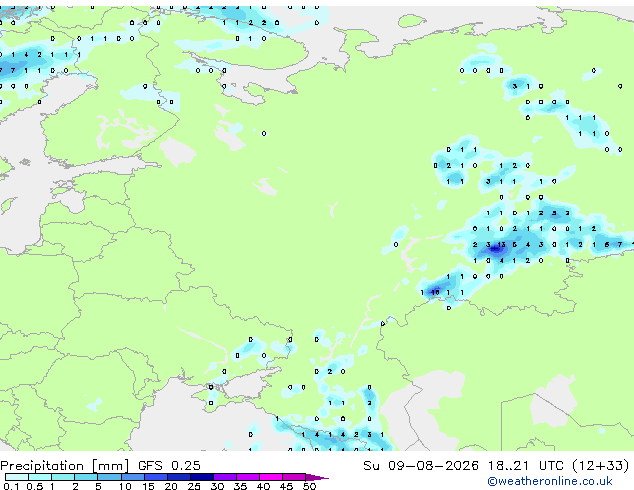Click the '10' precipitation value in the dark blue cell
This screenshot has width=634, height=490.
tap(435, 292)
